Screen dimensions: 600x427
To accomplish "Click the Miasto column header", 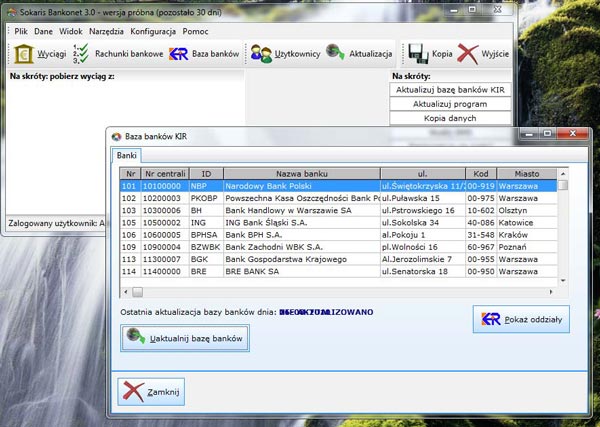I will [527, 174].
